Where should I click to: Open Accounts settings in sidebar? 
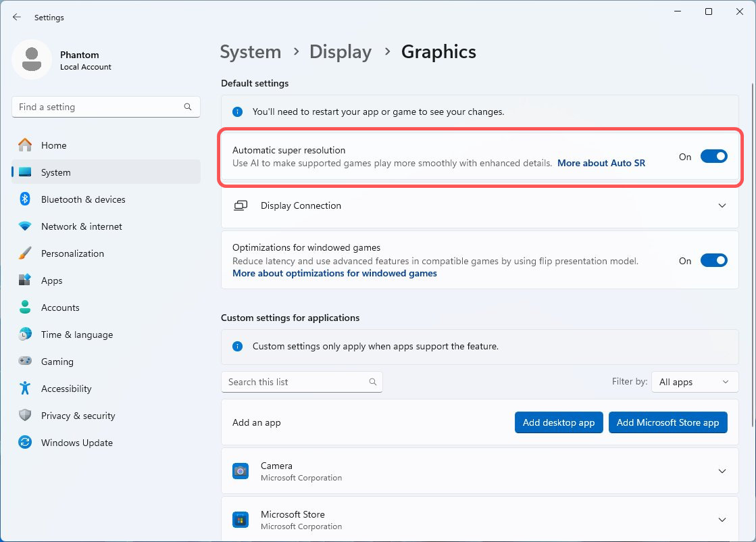click(106, 307)
